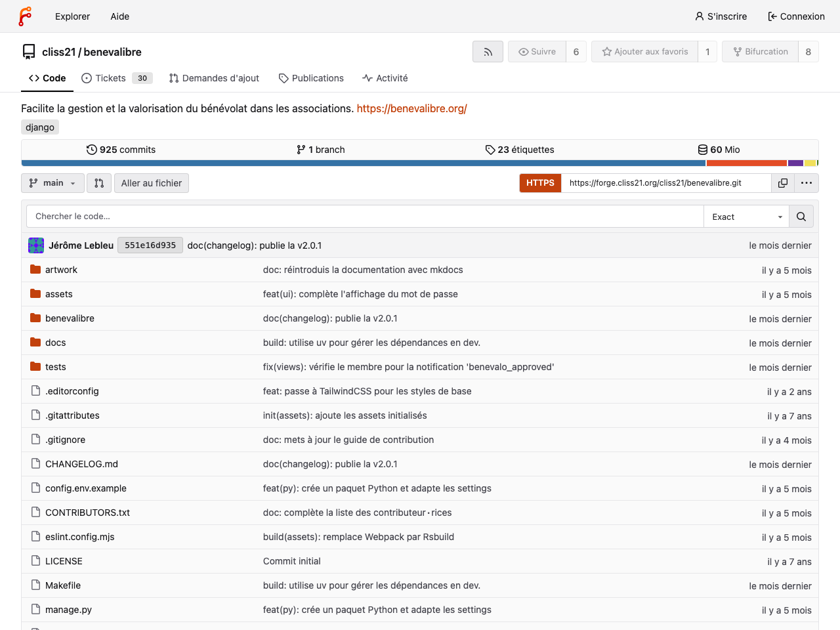Viewport: 840px width, 630px height.
Task: Copy the clone URL with copy icon
Action: 782,183
